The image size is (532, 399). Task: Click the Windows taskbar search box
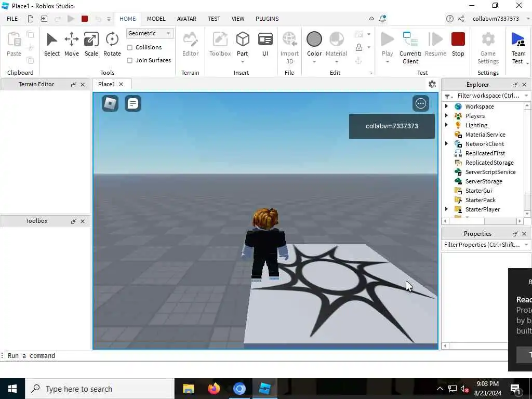tap(99, 389)
